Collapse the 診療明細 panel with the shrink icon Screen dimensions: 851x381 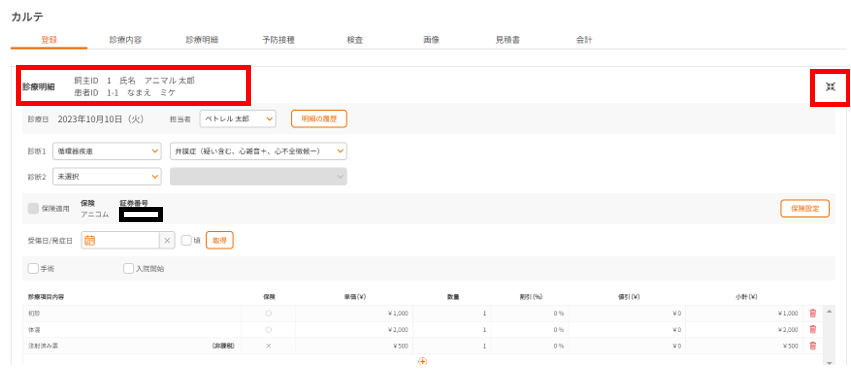coord(830,87)
